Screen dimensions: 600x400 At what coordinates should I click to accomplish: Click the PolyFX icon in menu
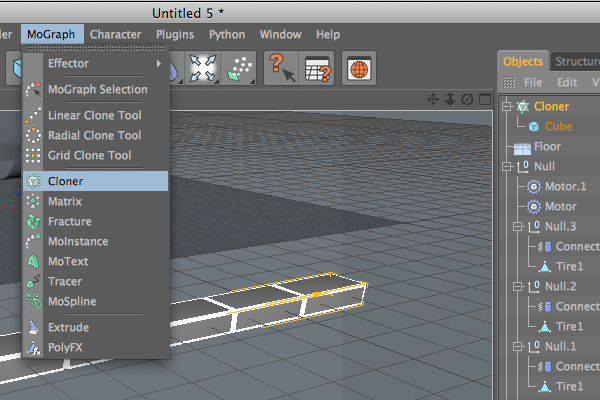click(x=33, y=348)
